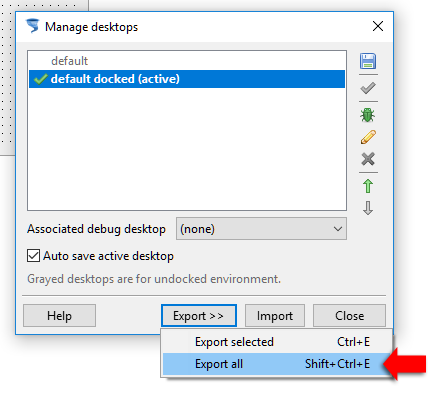Click the green up arrow move icon
This screenshot has width=435, height=402.
(368, 186)
